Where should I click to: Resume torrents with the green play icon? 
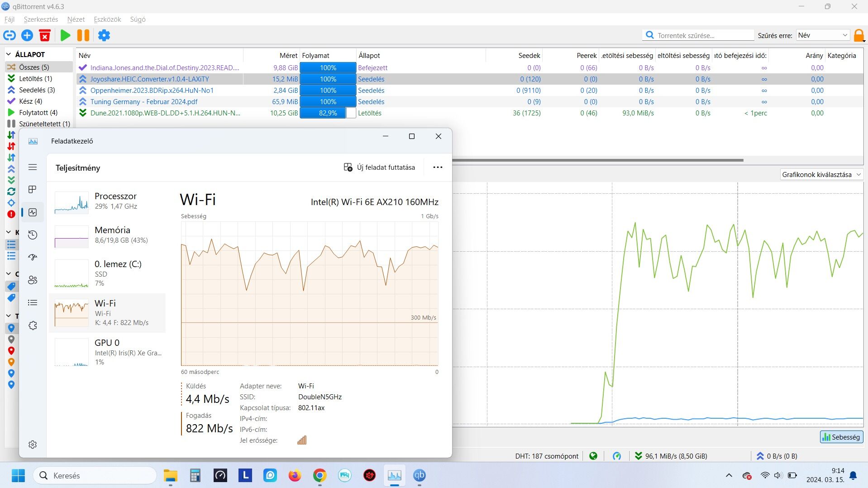point(65,35)
